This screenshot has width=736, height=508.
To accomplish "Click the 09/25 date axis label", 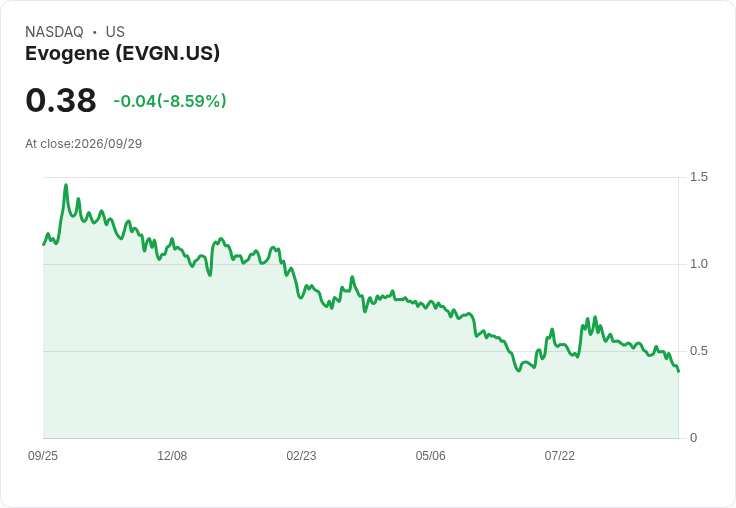I will [x=43, y=456].
